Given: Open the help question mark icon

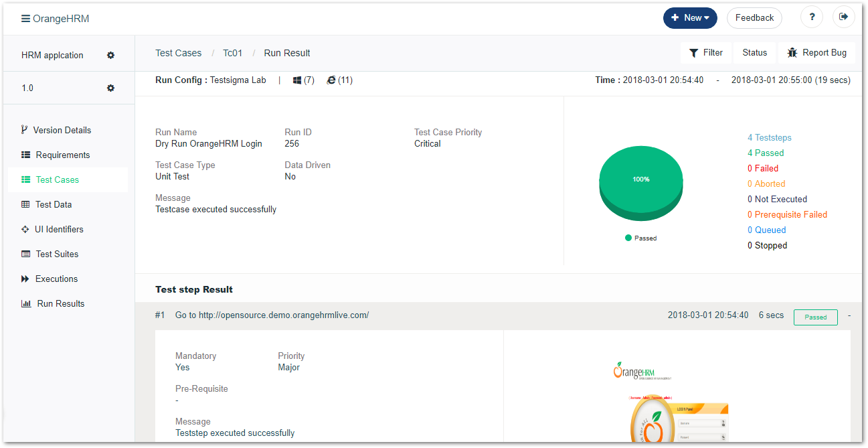Looking at the screenshot, I should (x=812, y=17).
